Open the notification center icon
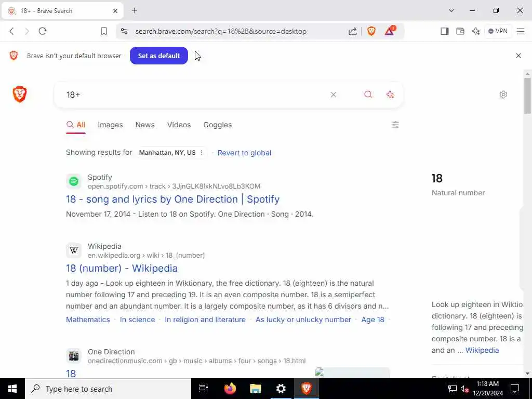This screenshot has height=399, width=532. click(515, 389)
